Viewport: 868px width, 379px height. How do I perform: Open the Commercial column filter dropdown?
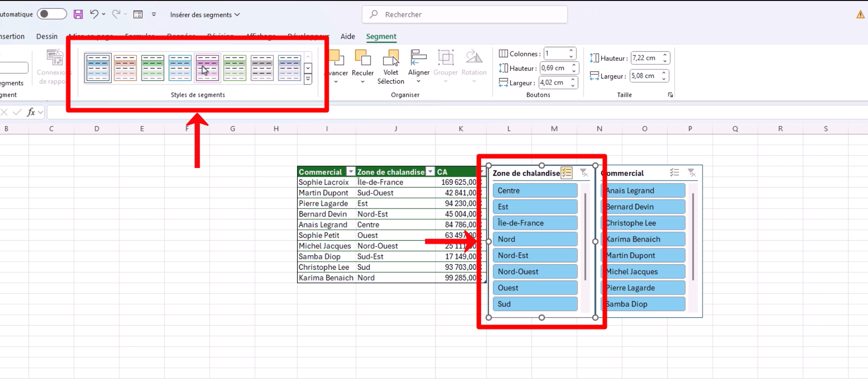coord(351,172)
